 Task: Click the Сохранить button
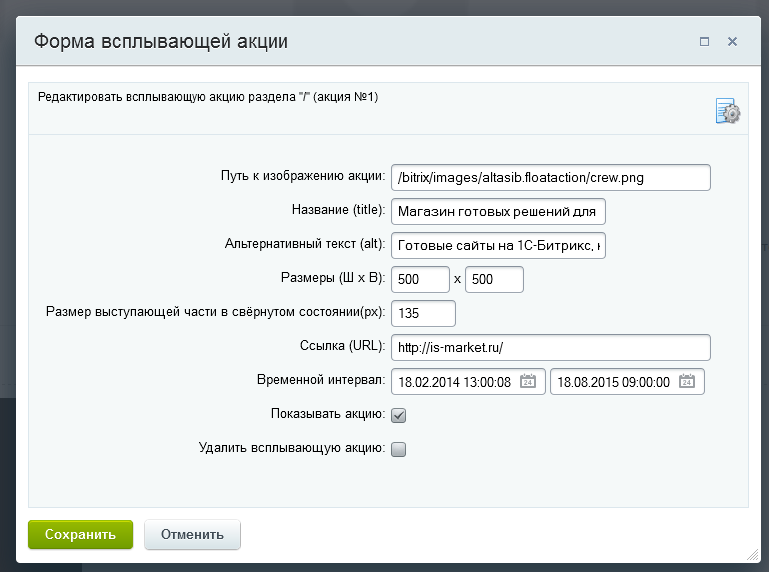point(80,534)
